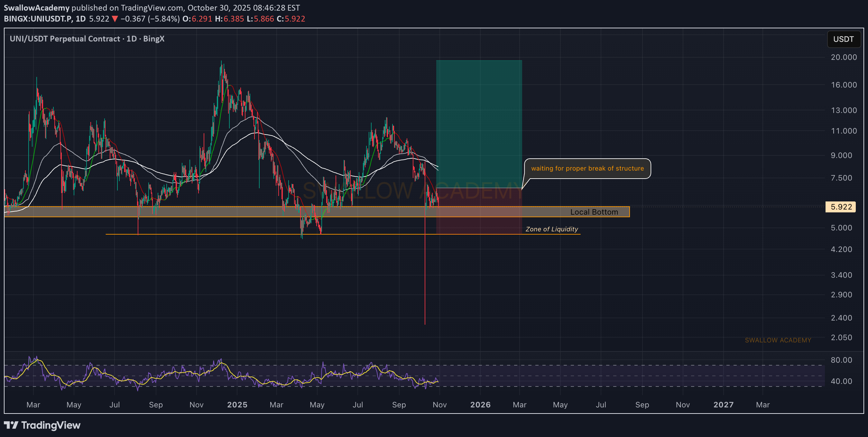Click the 20.000 price level on scale
The height and width of the screenshot is (437, 868).
844,57
